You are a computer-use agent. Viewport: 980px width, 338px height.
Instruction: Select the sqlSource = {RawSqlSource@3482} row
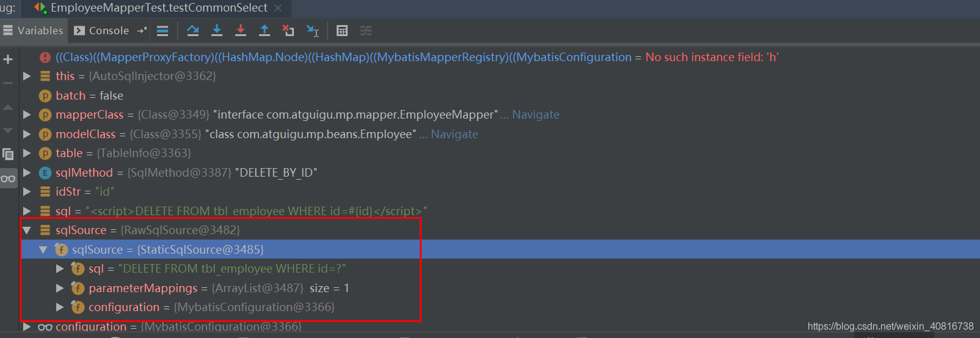point(500,230)
